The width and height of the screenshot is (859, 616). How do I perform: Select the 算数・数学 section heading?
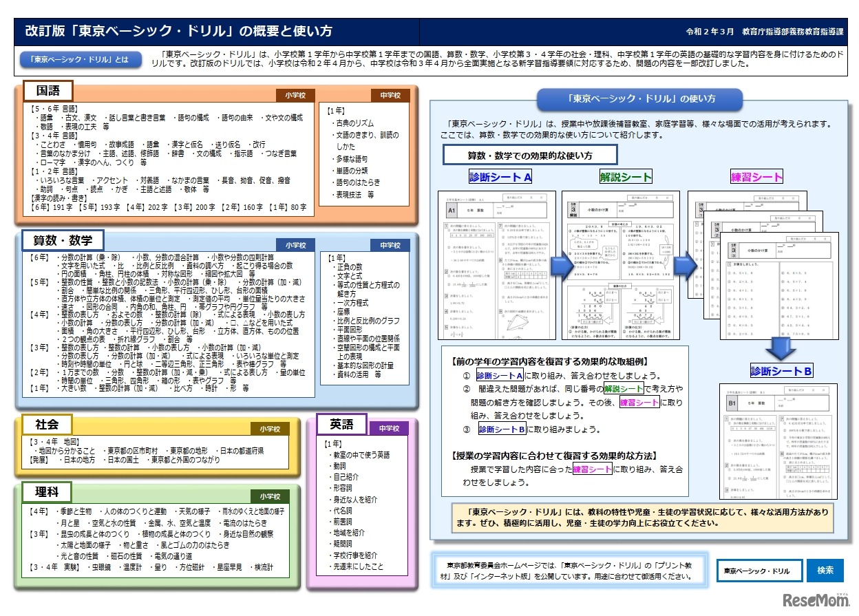pos(63,240)
